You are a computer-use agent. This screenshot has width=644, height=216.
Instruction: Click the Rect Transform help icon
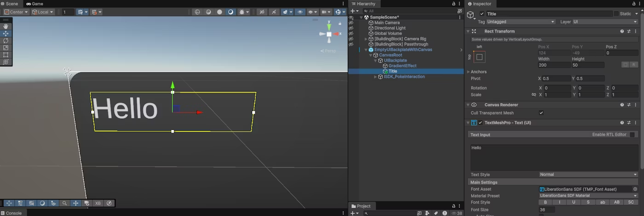[622, 31]
